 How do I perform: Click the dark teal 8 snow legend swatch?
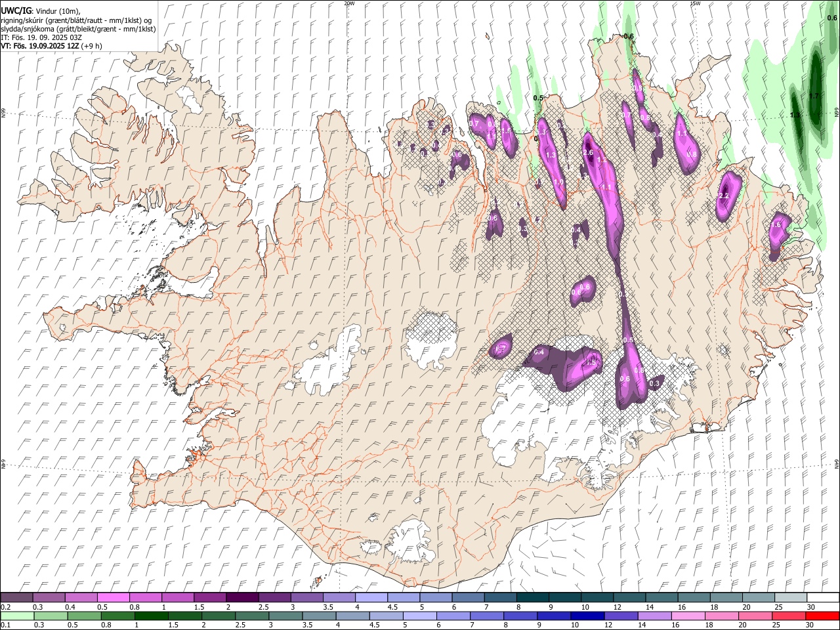pyautogui.click(x=533, y=598)
